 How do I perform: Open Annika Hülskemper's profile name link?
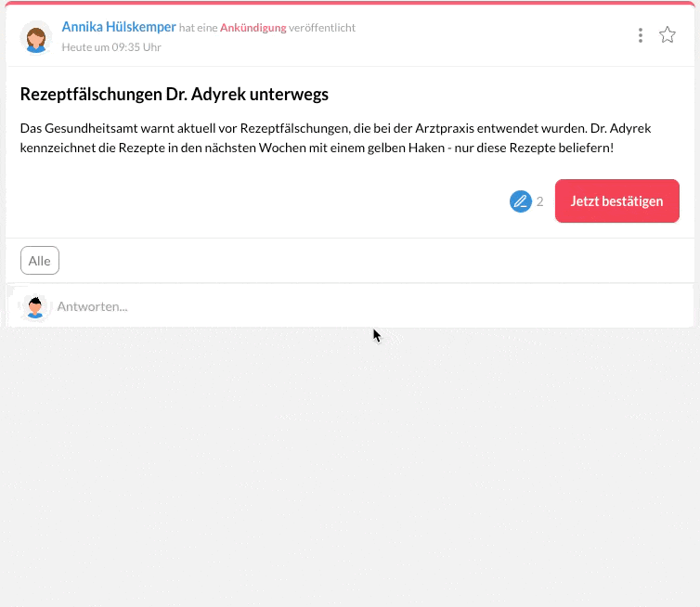tap(118, 27)
